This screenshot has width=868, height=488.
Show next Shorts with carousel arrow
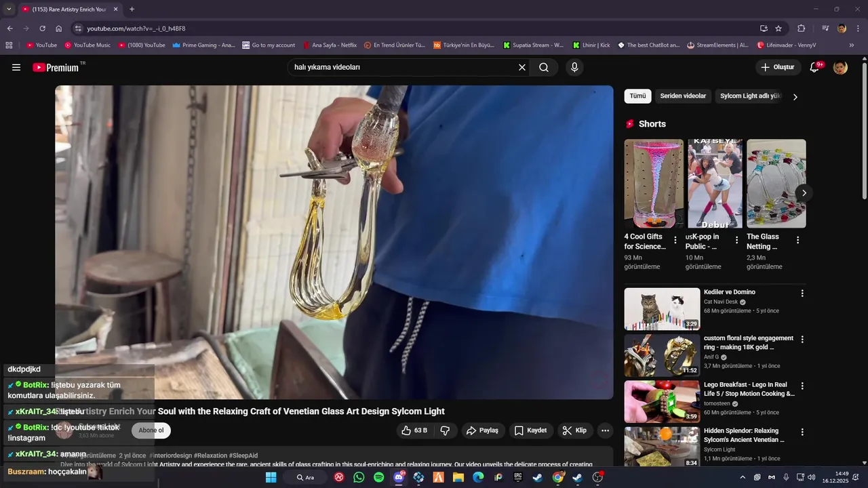pos(804,193)
